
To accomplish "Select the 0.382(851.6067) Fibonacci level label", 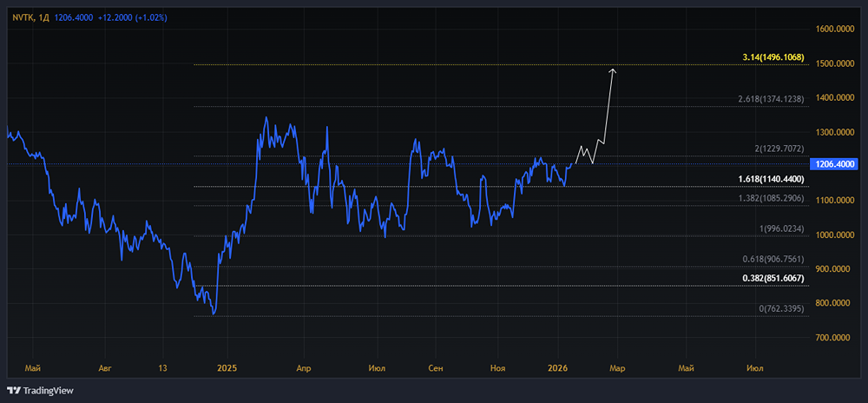I will [773, 278].
